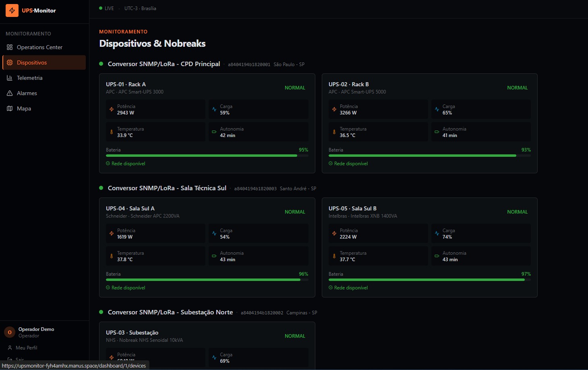Click the Temperatura thermometer icon in UPS-05 card
Viewport: 588px width, 370px height.
pyautogui.click(x=334, y=256)
